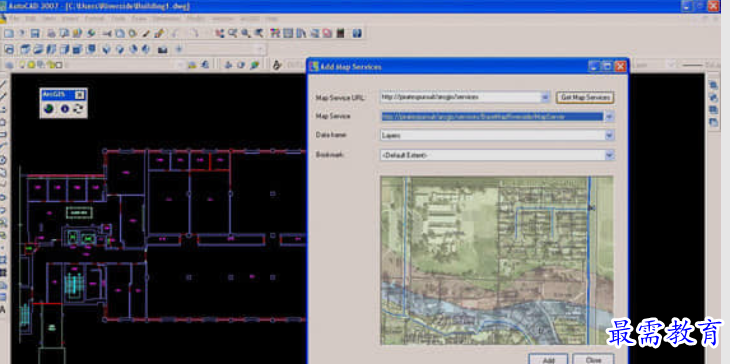Click the Close button in dialog

click(x=593, y=359)
